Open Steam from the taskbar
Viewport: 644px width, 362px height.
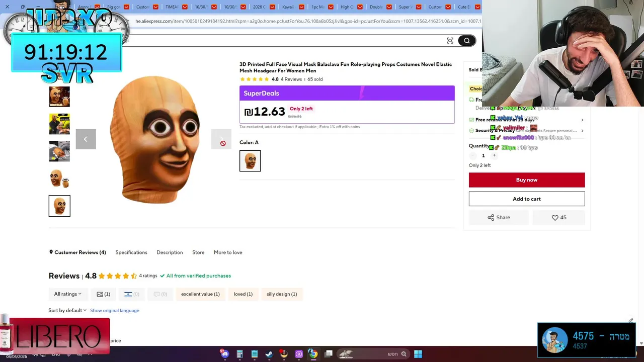pos(269,354)
